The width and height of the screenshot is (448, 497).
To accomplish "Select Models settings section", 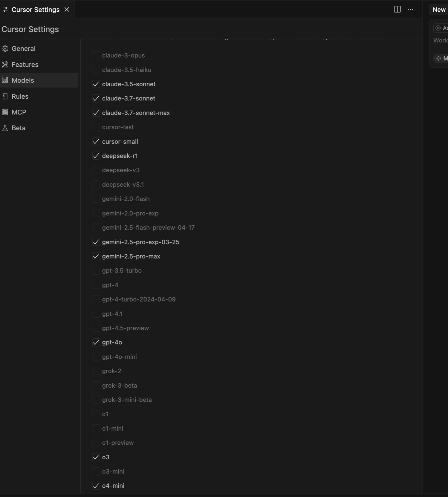I will [39, 80].
